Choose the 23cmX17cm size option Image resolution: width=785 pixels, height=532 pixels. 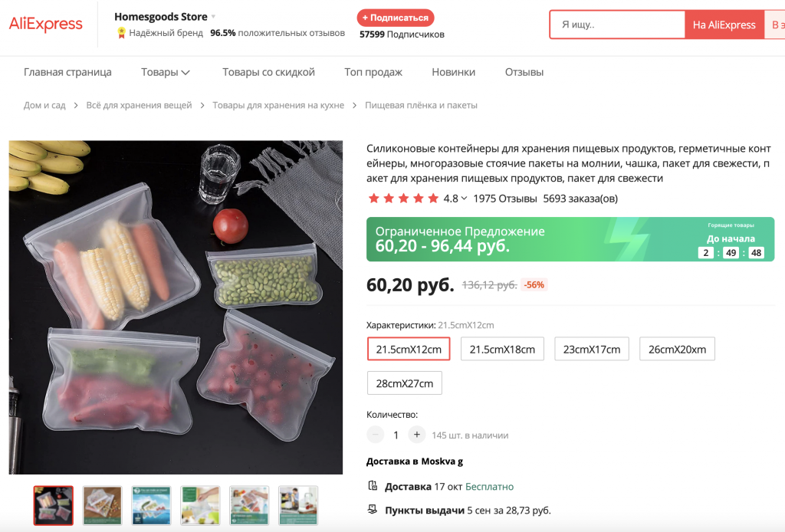coord(592,349)
